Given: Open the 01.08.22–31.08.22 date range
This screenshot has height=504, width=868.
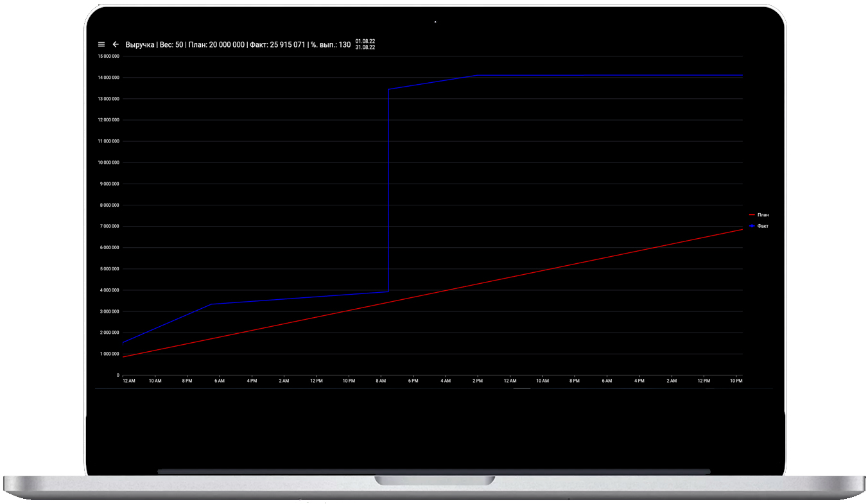Looking at the screenshot, I should pos(365,44).
